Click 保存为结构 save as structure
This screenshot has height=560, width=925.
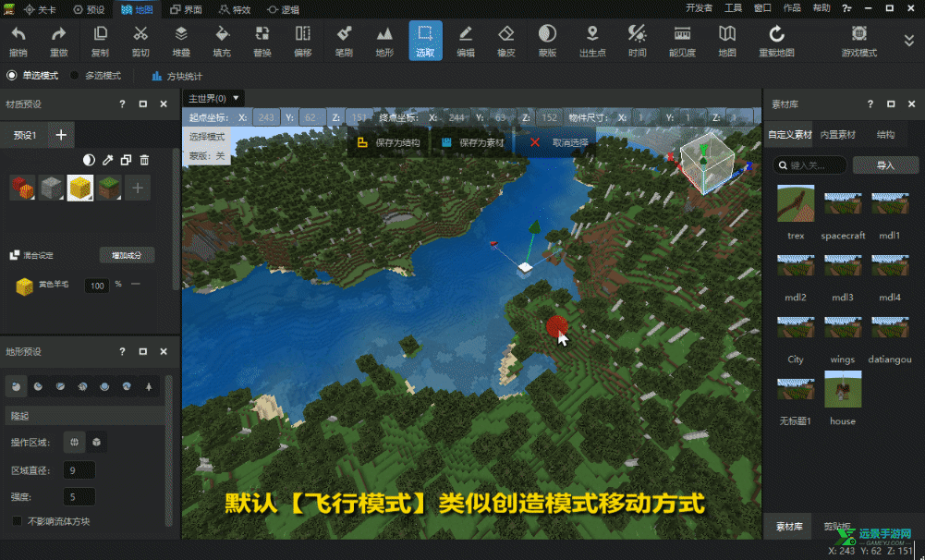(x=389, y=143)
